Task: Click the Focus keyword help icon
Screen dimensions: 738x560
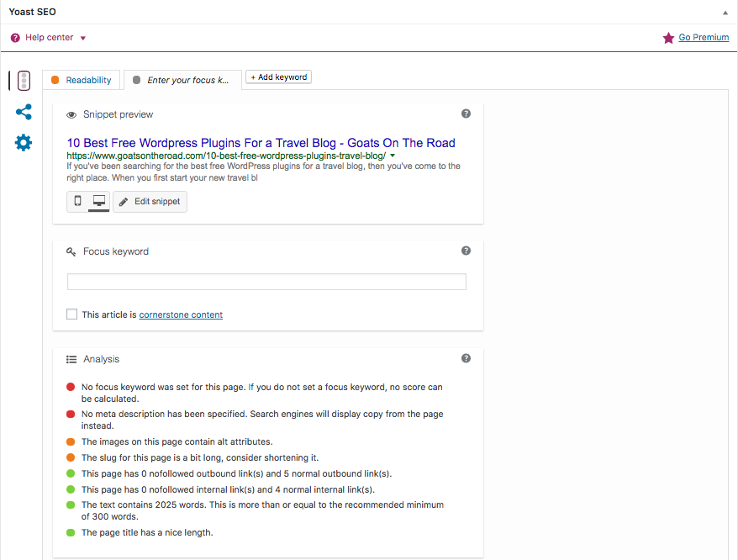Action: [466, 251]
